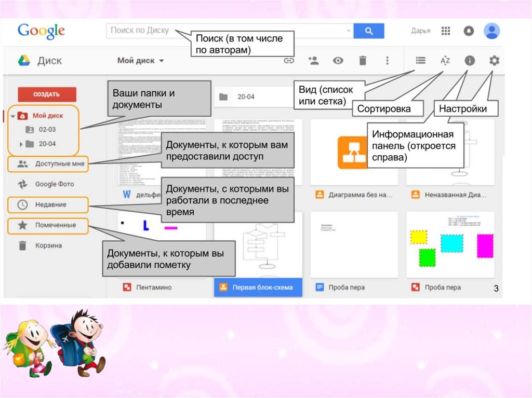Viewport: 532px width, 398px height.
Task: Open the three-dot more actions menu
Action: click(x=387, y=61)
